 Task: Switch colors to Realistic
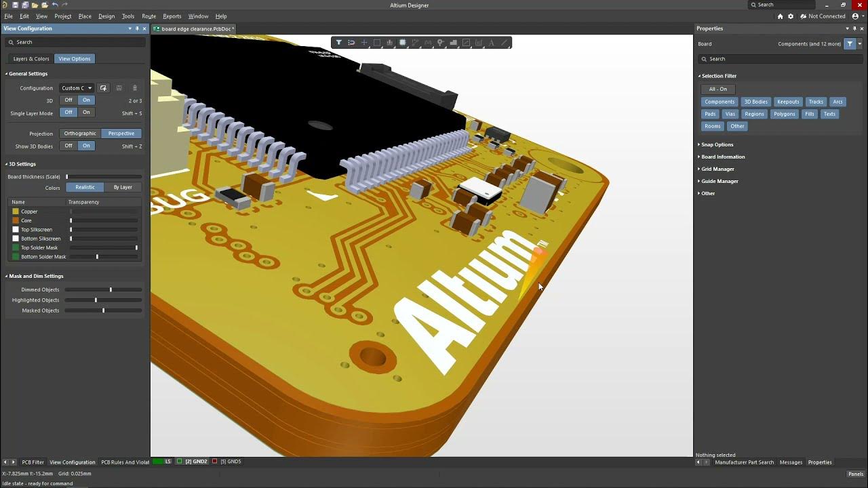coord(85,187)
